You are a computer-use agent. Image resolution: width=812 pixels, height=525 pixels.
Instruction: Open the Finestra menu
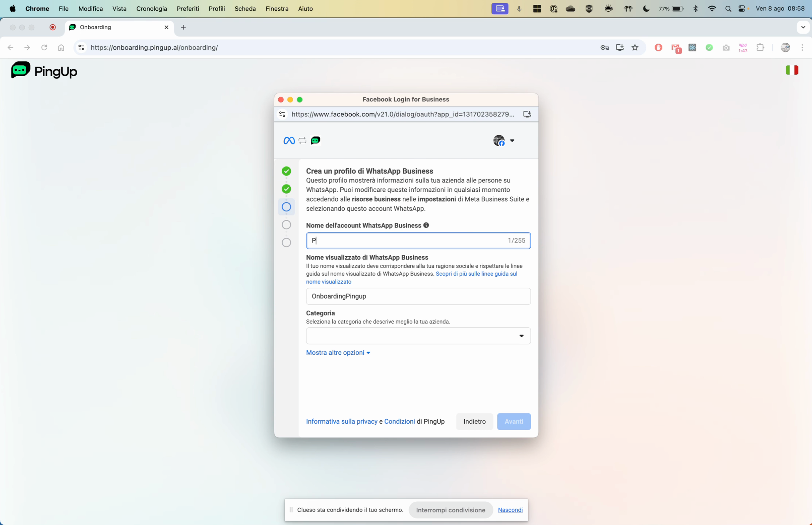tap(277, 8)
